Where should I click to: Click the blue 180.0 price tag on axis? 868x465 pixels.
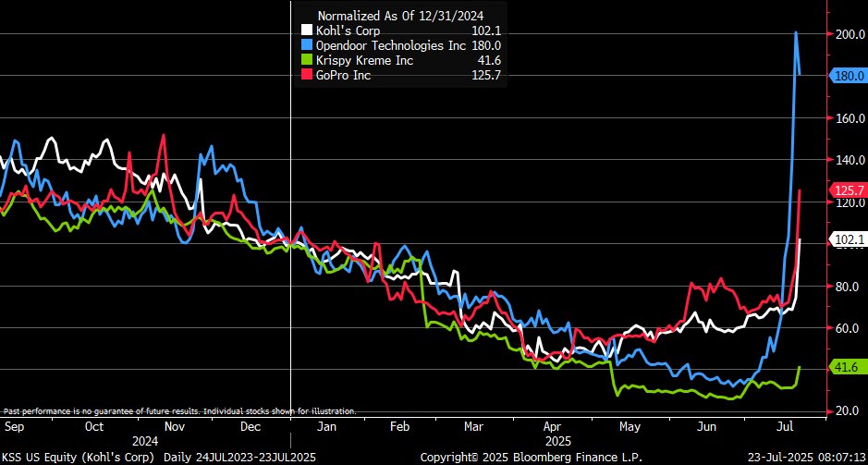tap(847, 76)
